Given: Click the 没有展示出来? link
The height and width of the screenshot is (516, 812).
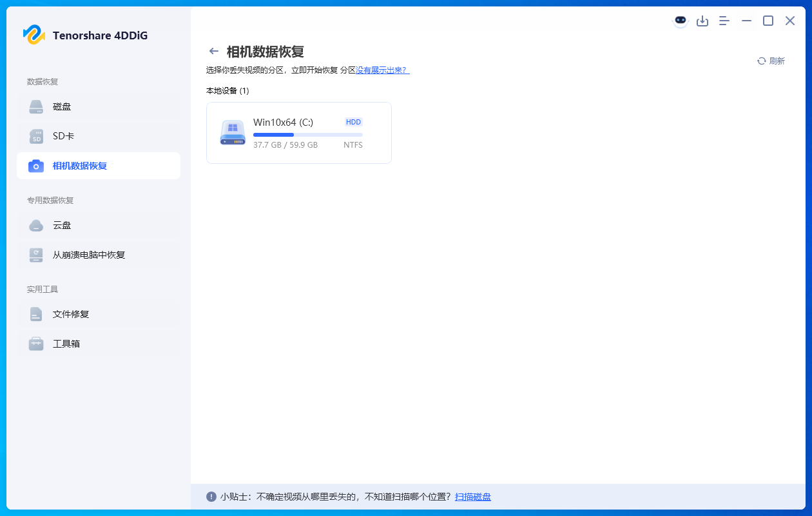Looking at the screenshot, I should point(383,70).
